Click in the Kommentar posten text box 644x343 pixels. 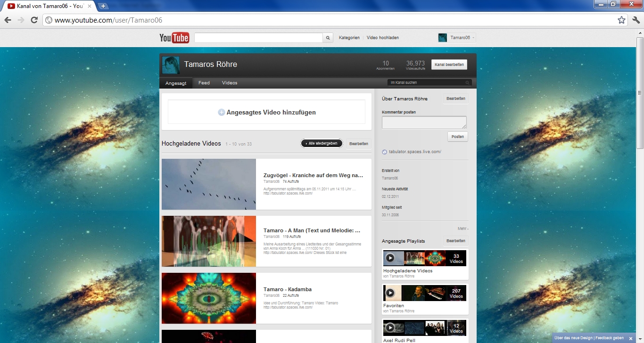(x=424, y=122)
